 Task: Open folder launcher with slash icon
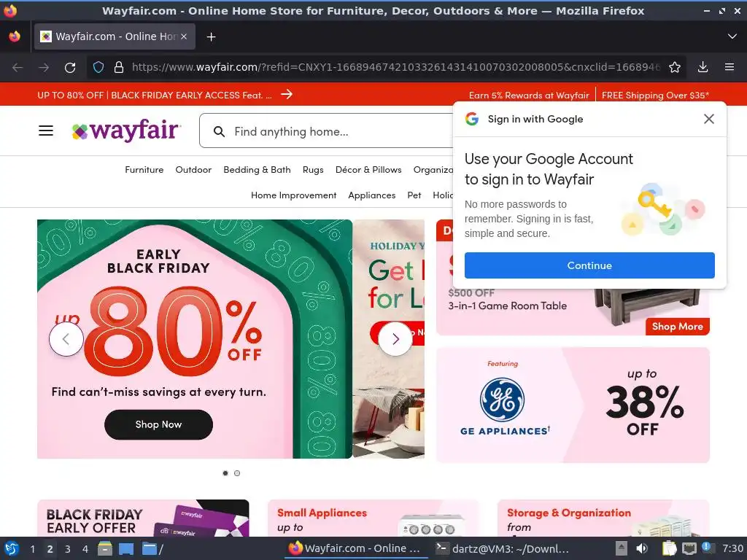coord(152,548)
